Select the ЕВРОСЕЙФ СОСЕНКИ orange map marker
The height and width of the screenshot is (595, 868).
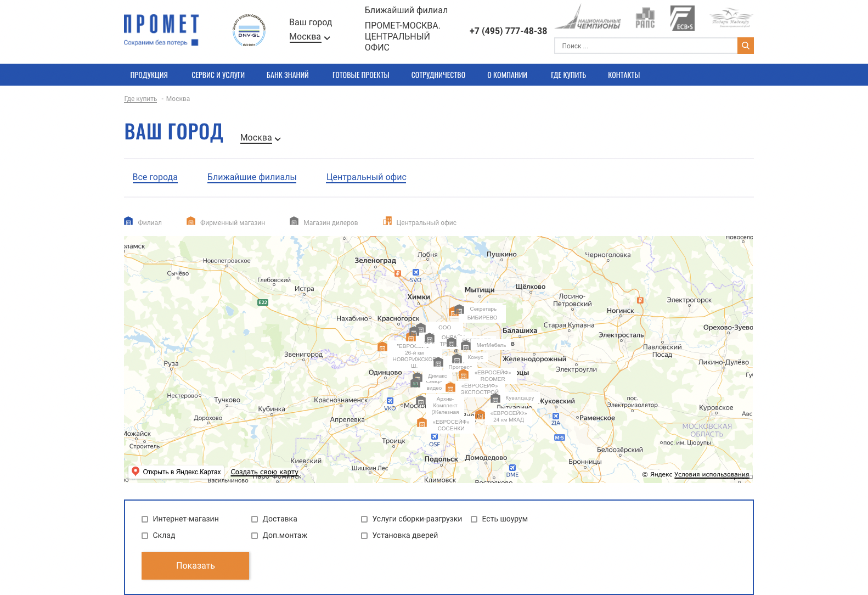[422, 423]
